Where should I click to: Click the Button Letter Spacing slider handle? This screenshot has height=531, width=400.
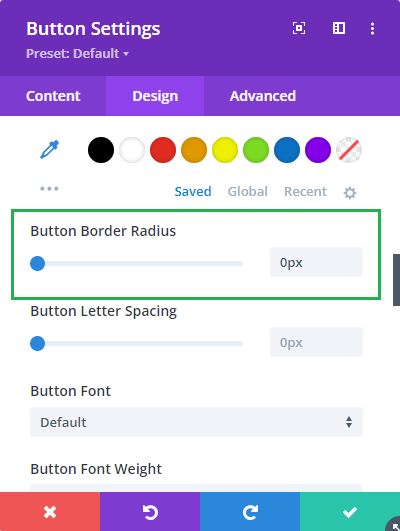click(x=38, y=343)
